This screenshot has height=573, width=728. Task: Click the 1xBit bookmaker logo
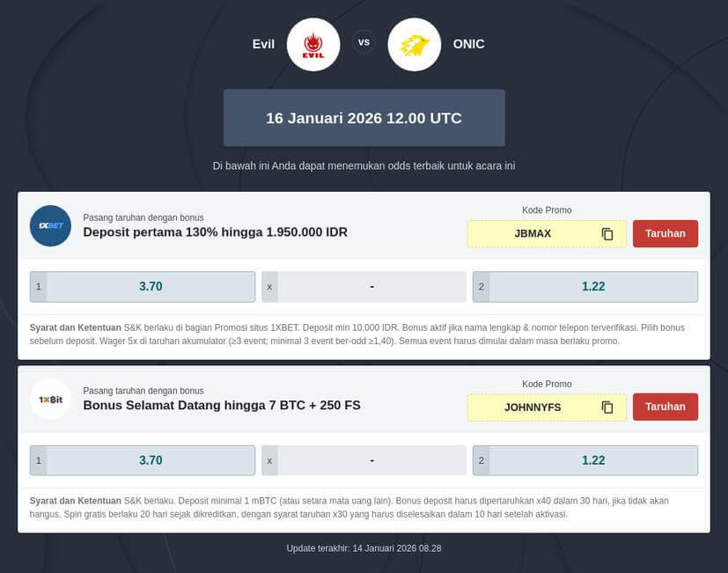coord(50,399)
